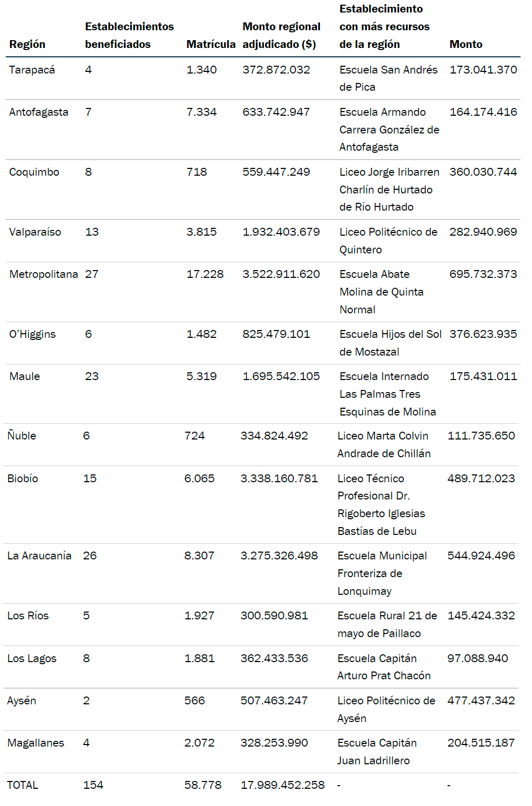Click the amount 695.732.373

(x=483, y=274)
